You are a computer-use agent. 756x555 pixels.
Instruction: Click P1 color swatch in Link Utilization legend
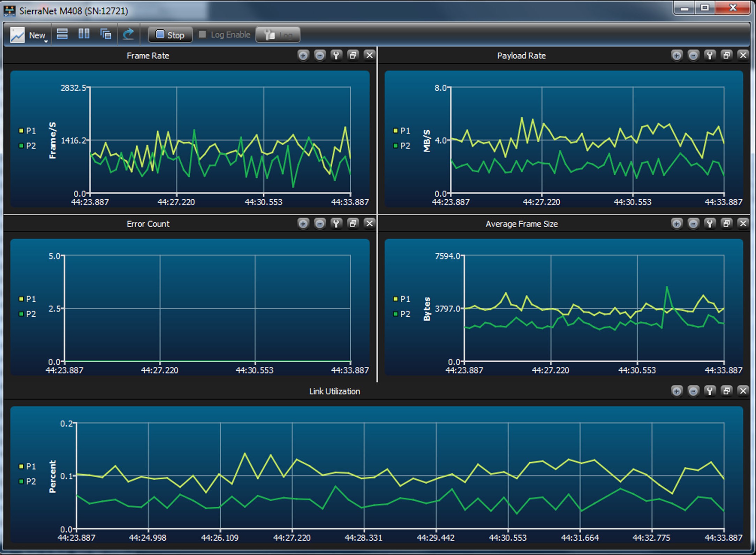[x=21, y=466]
